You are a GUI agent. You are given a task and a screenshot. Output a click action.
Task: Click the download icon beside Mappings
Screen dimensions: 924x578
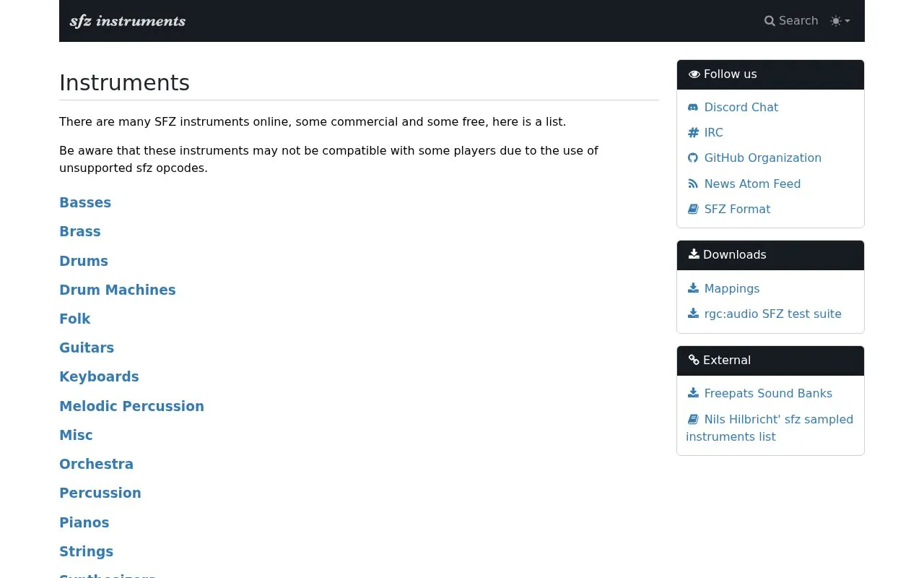[x=693, y=288]
